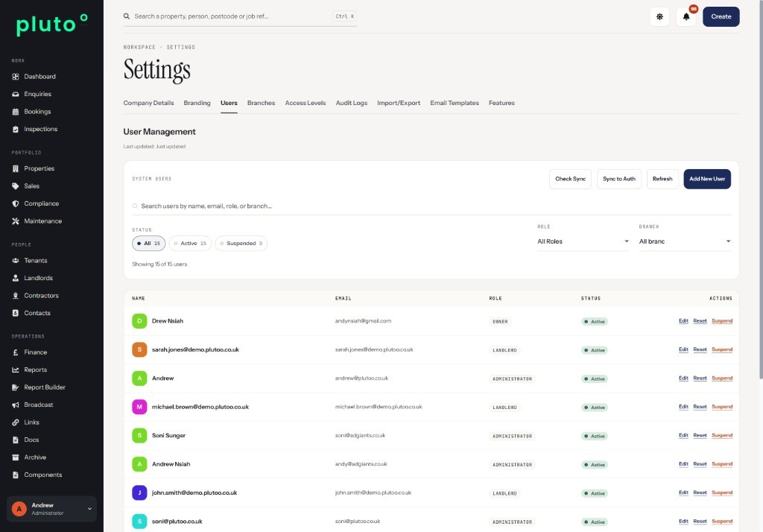
Task: Click Suspend for Drew Nsiah
Action: click(x=721, y=321)
